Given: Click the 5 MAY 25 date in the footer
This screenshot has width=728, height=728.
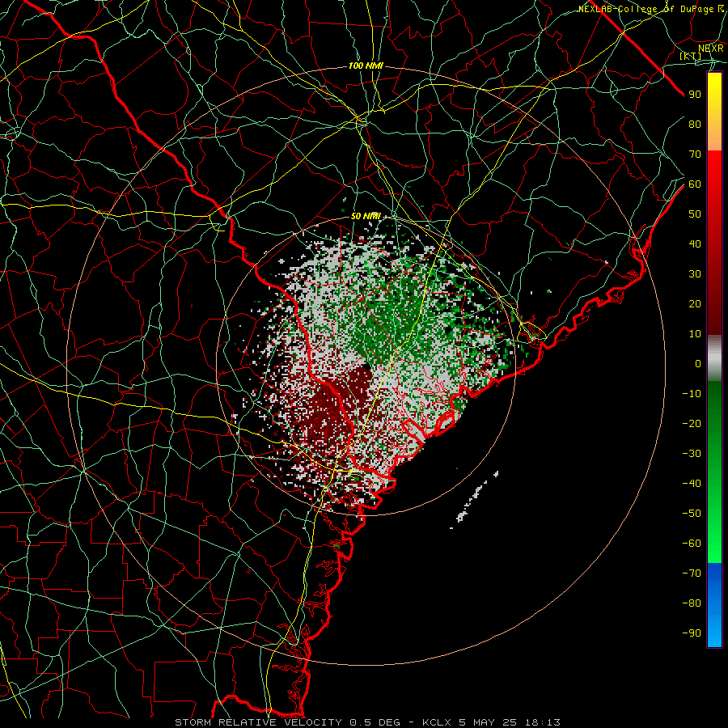Looking at the screenshot, I should pos(488,722).
